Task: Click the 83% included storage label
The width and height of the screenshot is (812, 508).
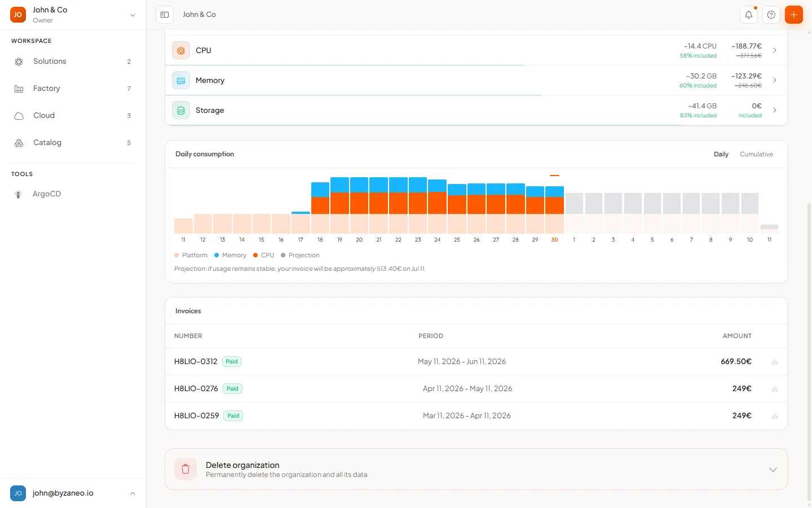Action: pyautogui.click(x=698, y=116)
